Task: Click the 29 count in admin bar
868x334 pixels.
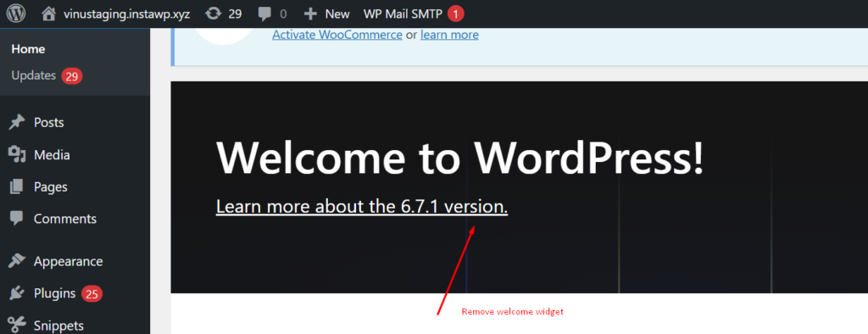Action: (x=236, y=14)
